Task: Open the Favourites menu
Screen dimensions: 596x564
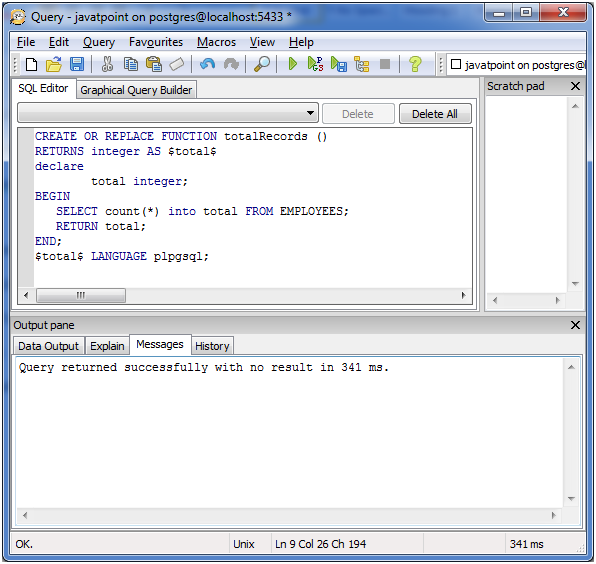Action: [156, 42]
